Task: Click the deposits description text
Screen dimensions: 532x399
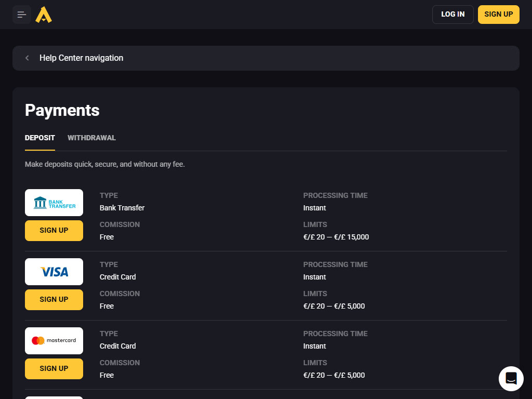Action: coord(105,164)
